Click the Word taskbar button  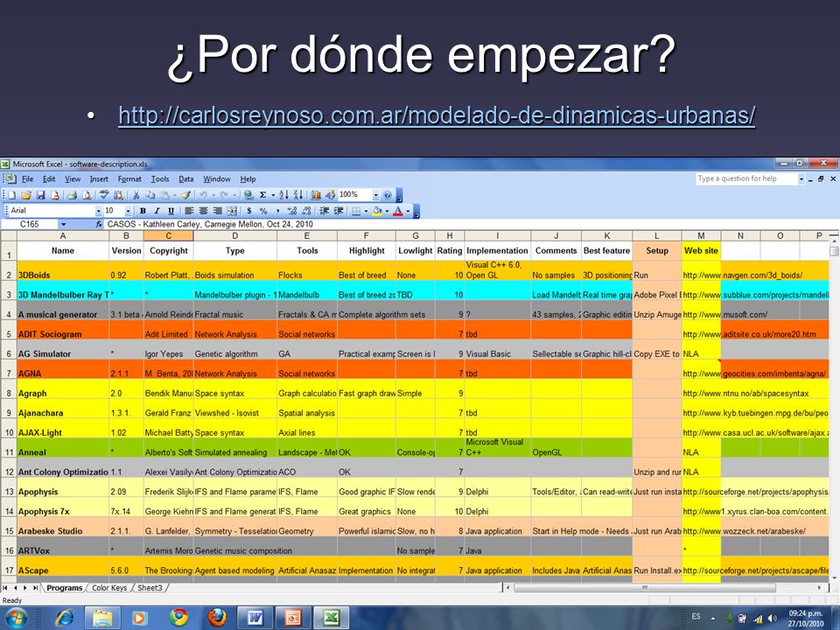click(x=255, y=618)
